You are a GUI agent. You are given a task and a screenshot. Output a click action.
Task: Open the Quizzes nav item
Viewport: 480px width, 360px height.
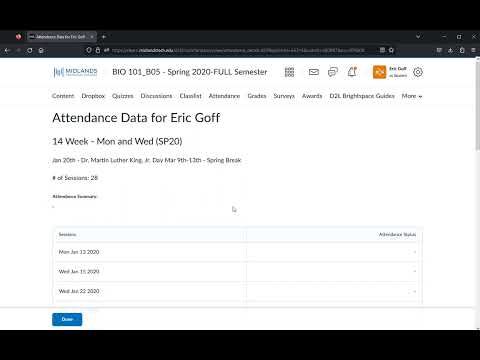(x=123, y=96)
